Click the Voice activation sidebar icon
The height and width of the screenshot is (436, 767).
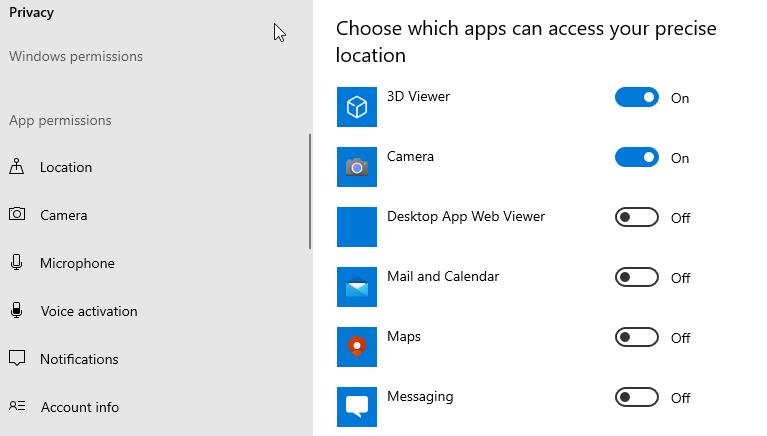[x=17, y=310]
